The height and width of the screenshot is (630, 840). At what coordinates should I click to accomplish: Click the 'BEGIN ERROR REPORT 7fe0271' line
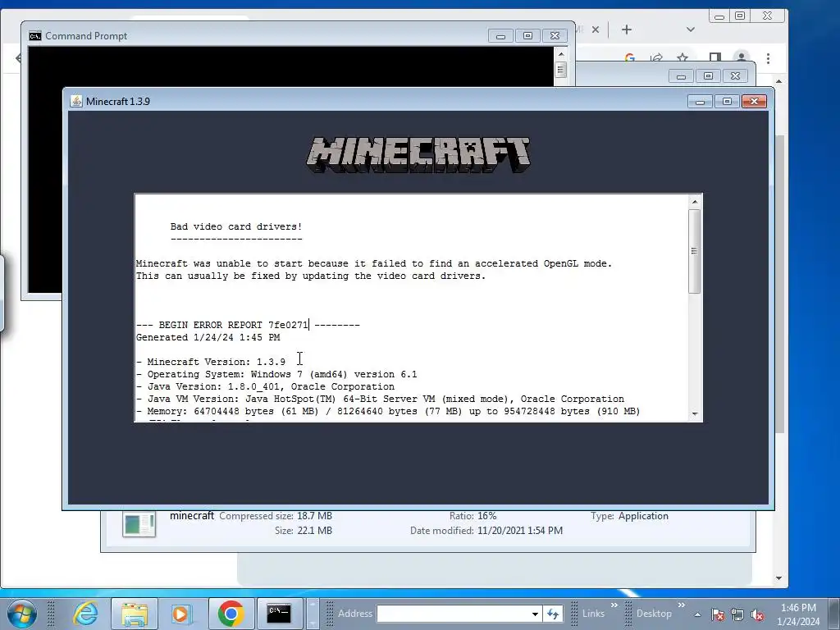(x=248, y=325)
